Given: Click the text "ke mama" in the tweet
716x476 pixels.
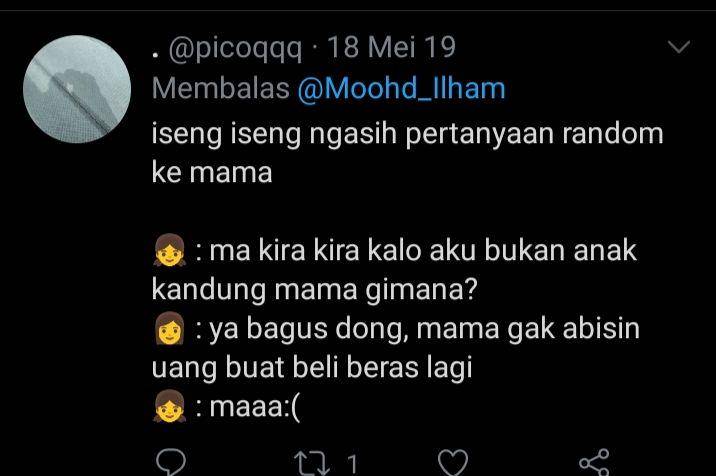Looking at the screenshot, I should [212, 173].
